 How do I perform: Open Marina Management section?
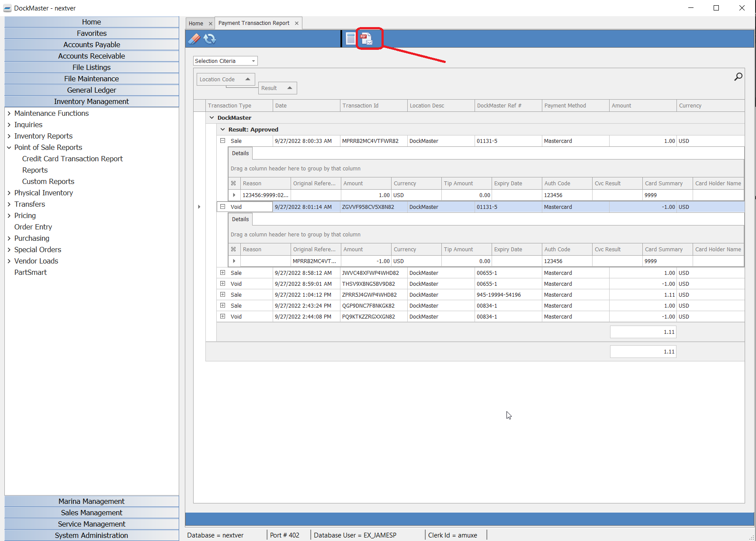coord(92,501)
